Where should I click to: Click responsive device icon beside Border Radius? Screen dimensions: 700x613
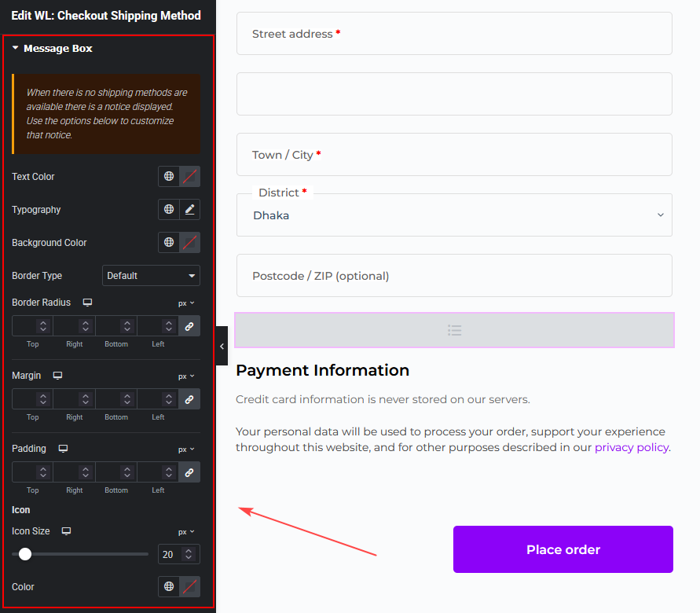click(87, 303)
